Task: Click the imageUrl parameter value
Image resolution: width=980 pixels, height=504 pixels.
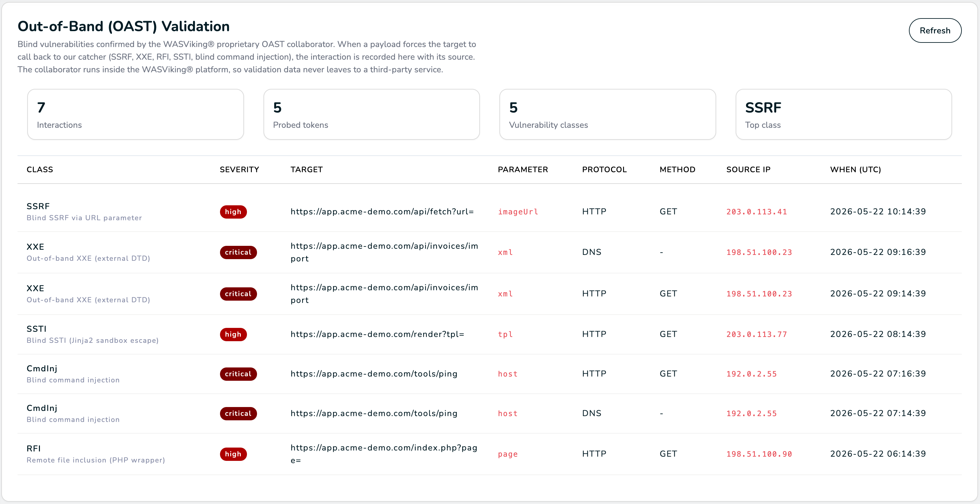Action: 518,212
